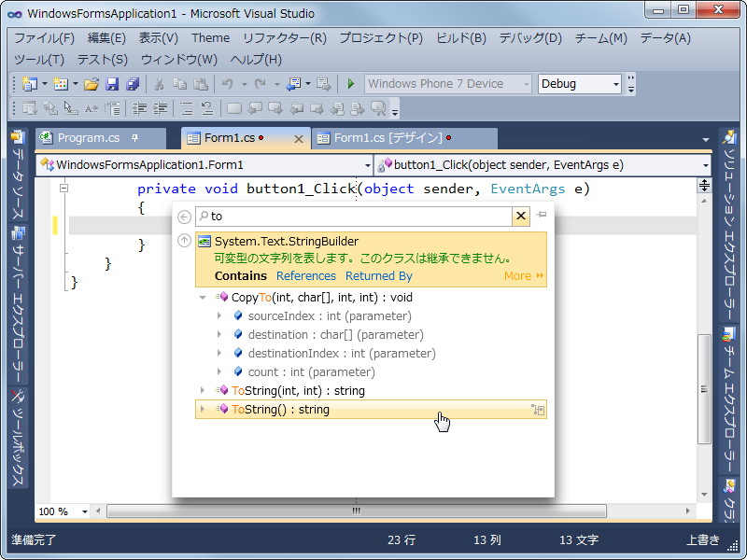This screenshot has height=560, width=747.
Task: Click the action icon on the ToString() row
Action: pyautogui.click(x=538, y=410)
